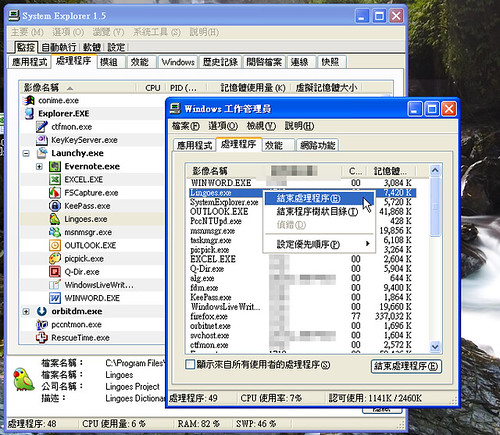Viewport: 500px width, 435px height.
Task: Open the 檢視(V) menu in Task Manager
Action: [261, 126]
